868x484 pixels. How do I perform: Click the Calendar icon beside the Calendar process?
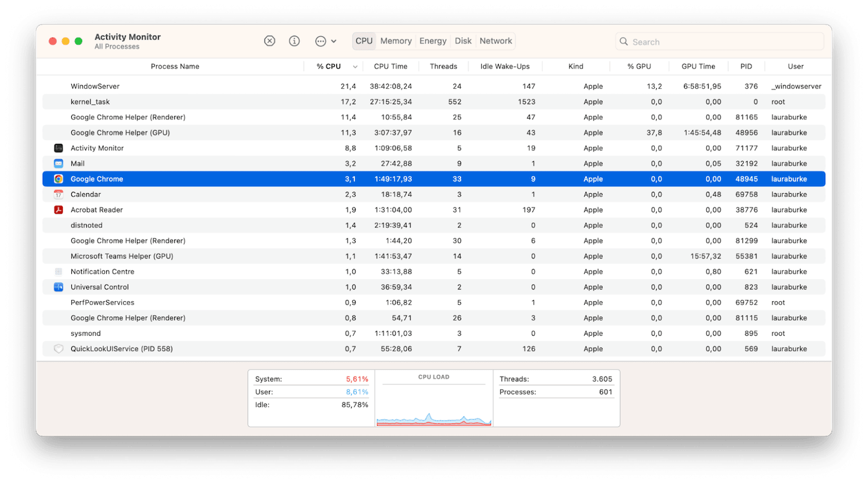pos(58,194)
